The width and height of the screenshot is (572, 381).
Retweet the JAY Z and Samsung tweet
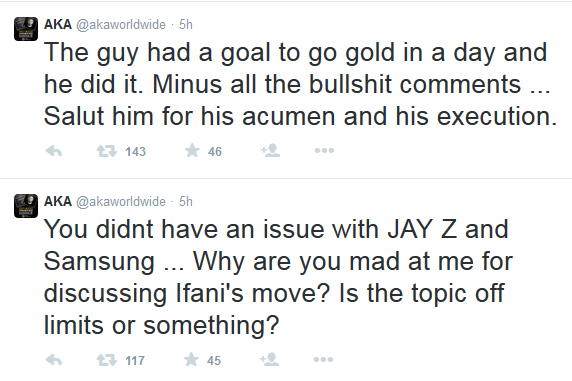tap(107, 360)
